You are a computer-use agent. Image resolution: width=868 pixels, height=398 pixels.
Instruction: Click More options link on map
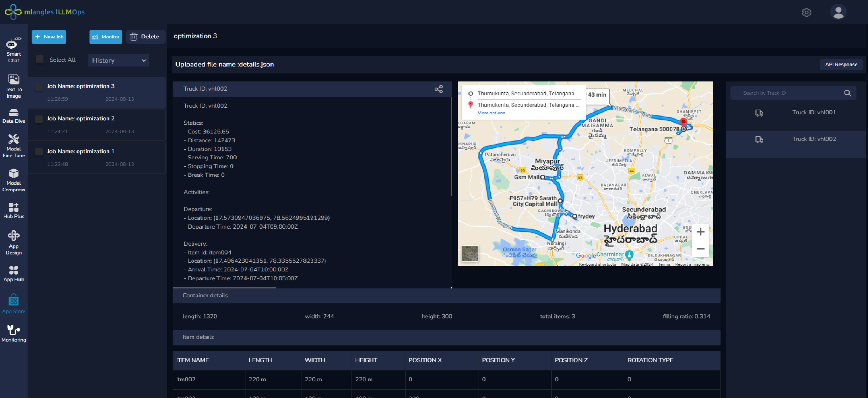[x=491, y=113]
